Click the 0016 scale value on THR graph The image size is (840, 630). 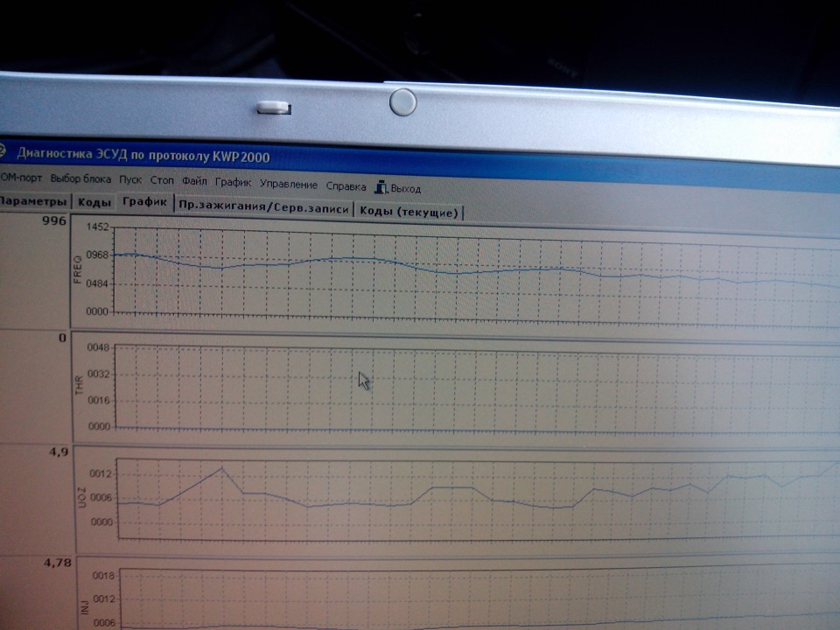click(x=99, y=400)
